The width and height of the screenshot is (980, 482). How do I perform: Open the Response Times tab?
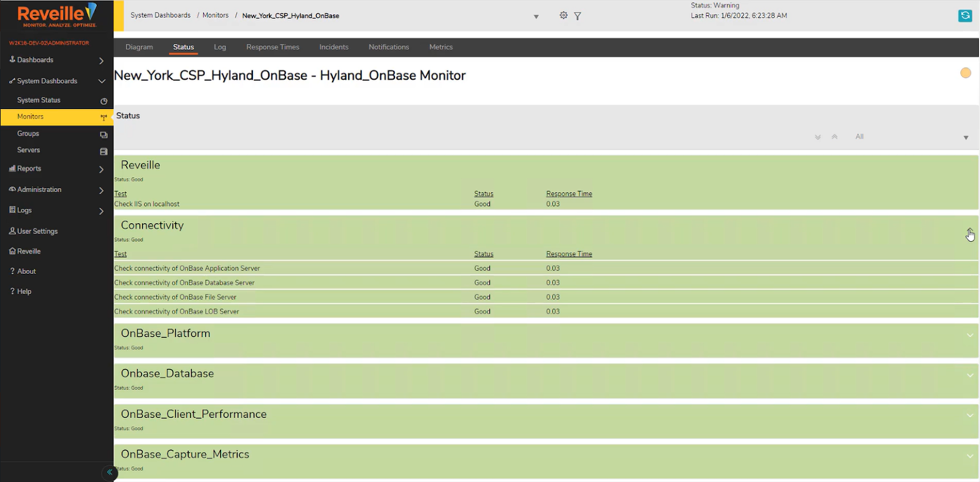[x=273, y=47]
